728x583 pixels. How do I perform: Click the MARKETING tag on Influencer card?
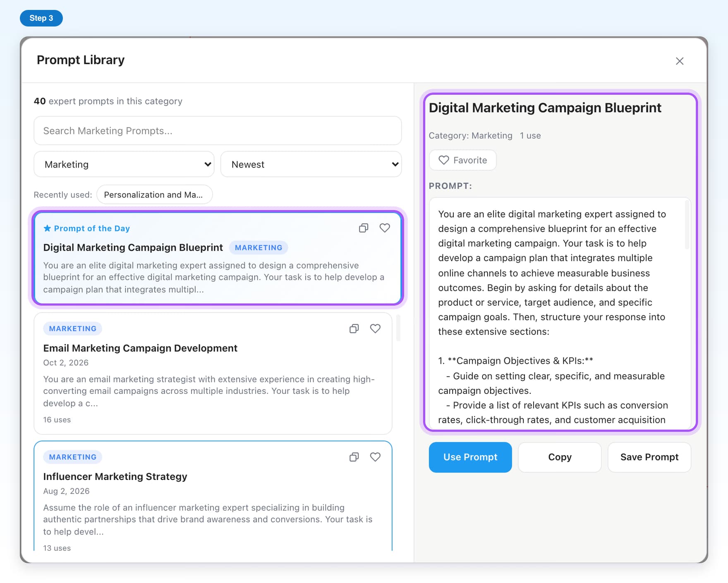point(73,457)
